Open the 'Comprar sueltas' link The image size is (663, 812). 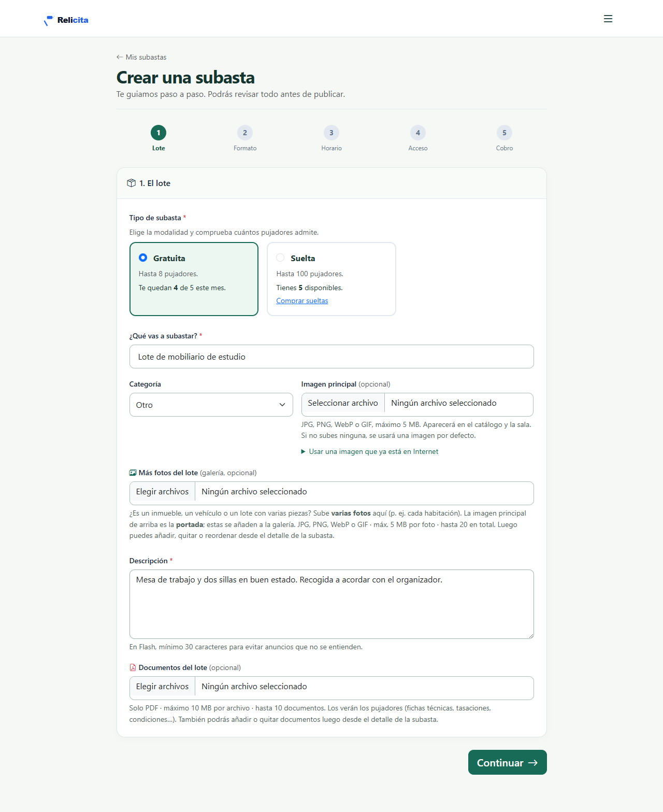coord(302,301)
